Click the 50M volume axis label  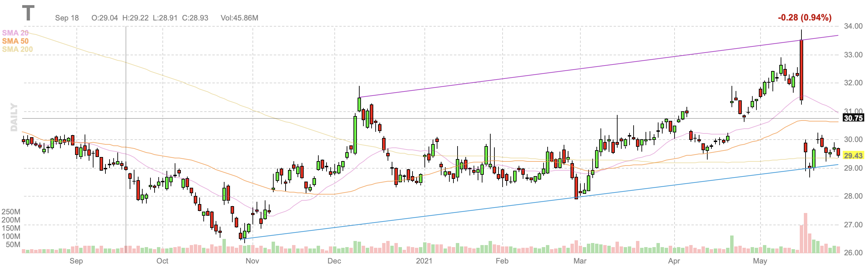13,244
